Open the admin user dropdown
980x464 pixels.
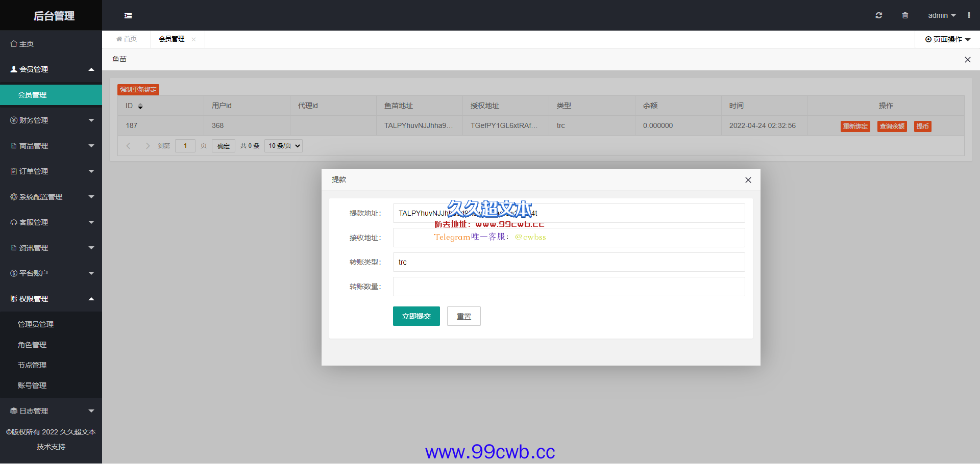942,15
